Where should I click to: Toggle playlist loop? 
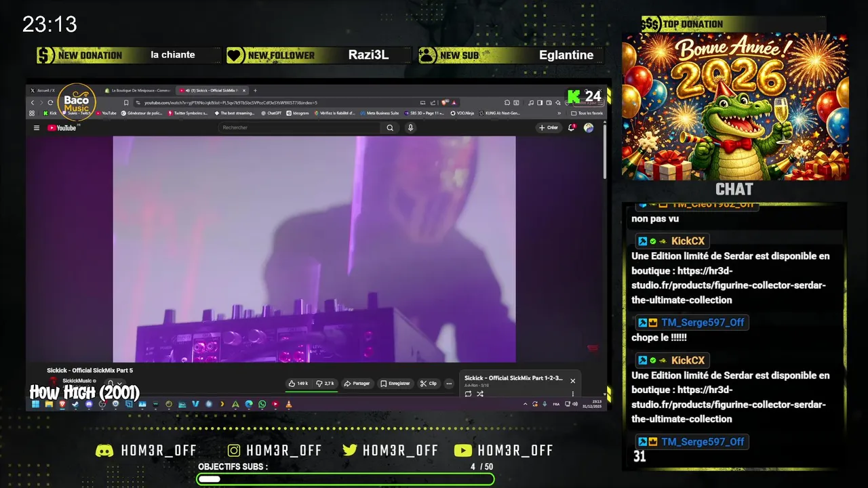click(x=468, y=394)
